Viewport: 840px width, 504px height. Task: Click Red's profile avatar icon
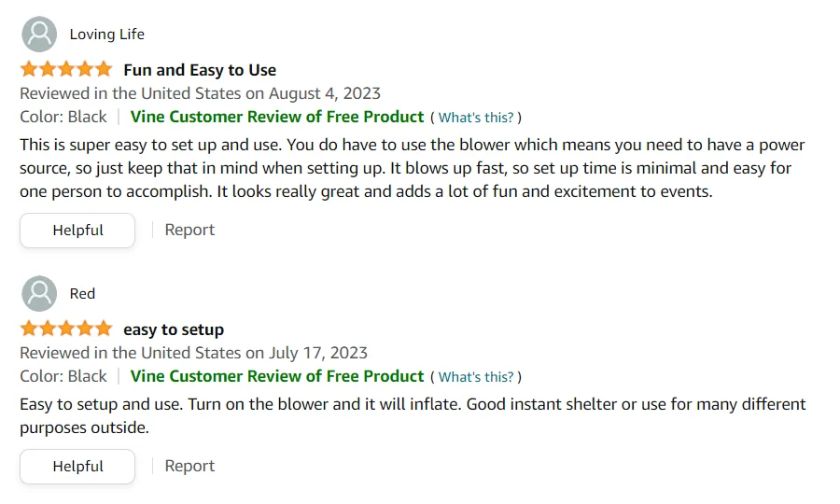pyautogui.click(x=38, y=294)
